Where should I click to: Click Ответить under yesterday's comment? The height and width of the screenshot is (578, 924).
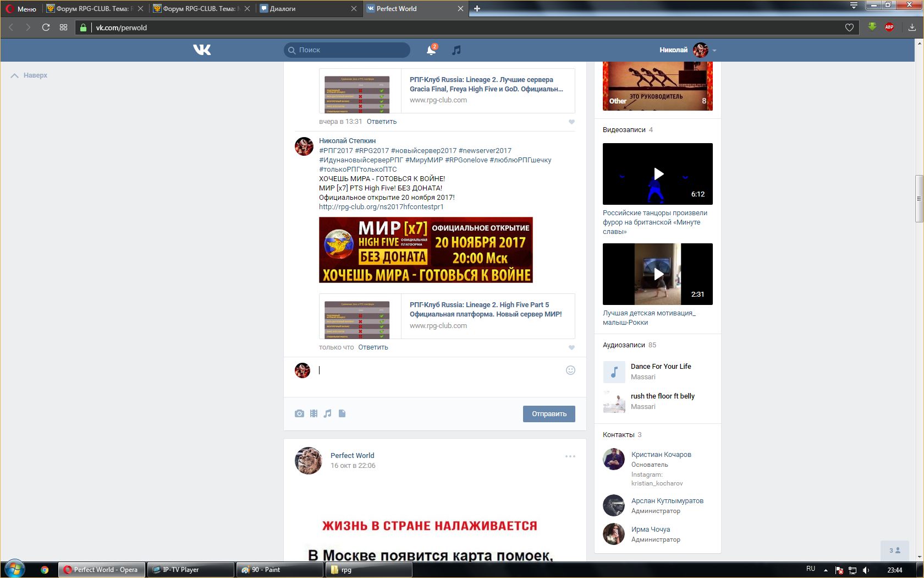pyautogui.click(x=382, y=122)
